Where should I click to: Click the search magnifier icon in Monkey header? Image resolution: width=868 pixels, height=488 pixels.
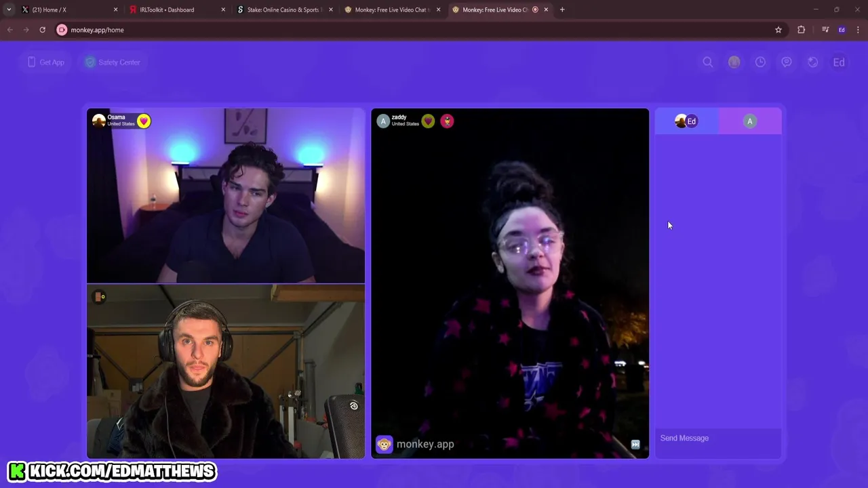(708, 62)
